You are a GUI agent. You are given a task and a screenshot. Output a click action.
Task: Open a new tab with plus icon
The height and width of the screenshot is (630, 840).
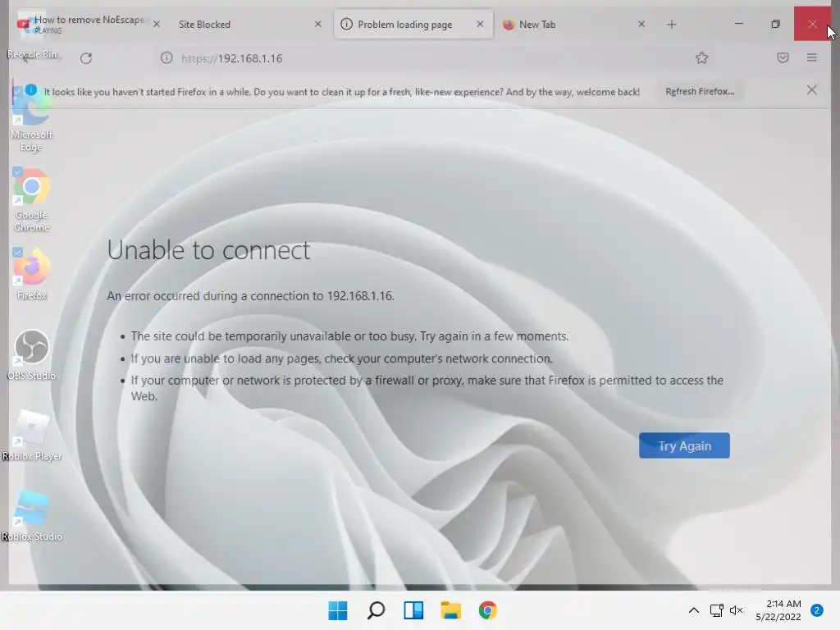(x=671, y=24)
